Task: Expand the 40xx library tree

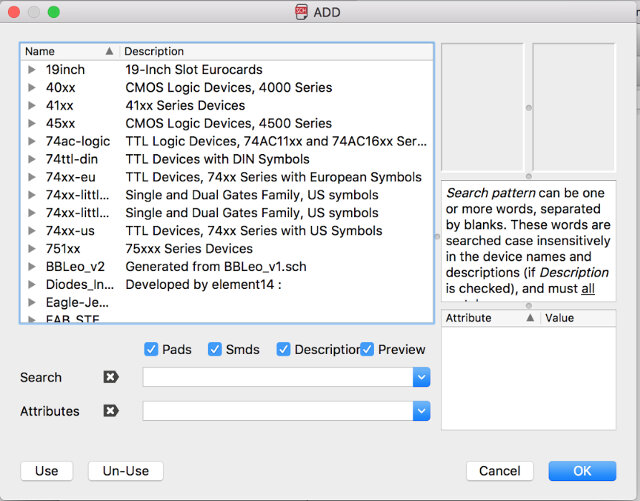Action: click(x=31, y=87)
